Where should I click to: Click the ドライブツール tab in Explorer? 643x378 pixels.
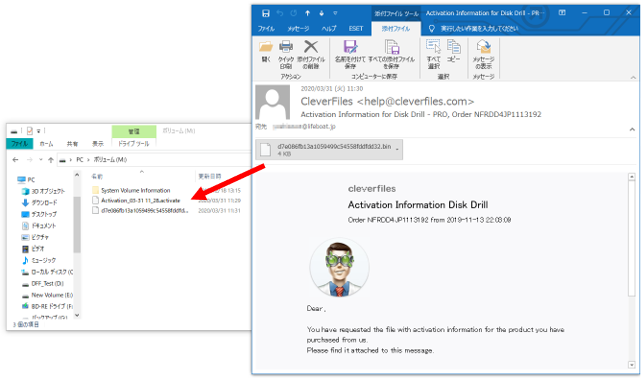click(134, 143)
